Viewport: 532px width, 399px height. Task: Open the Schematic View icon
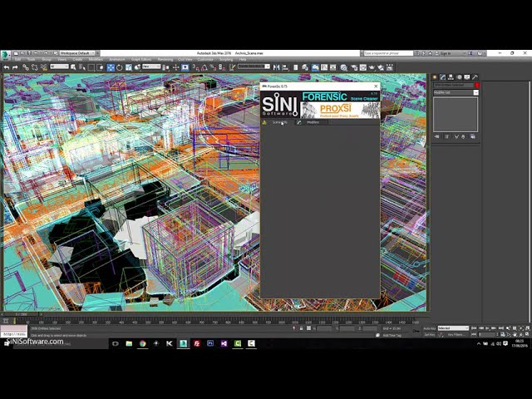pyautogui.click(x=333, y=67)
